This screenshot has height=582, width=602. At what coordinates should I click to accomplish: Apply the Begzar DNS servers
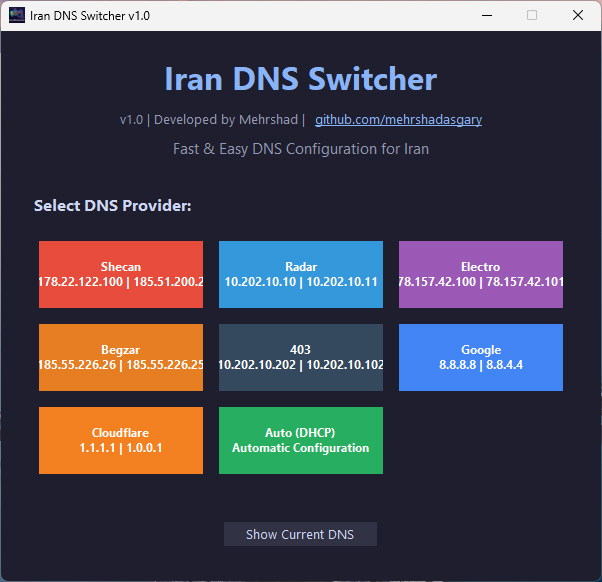[121, 357]
